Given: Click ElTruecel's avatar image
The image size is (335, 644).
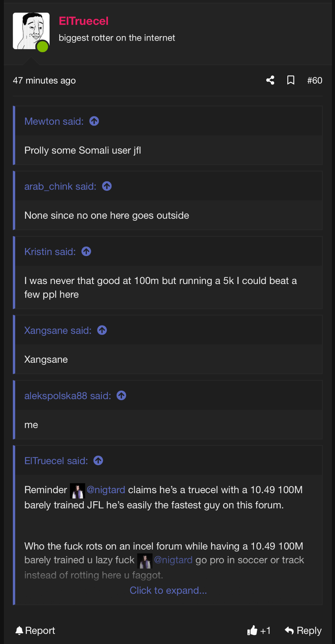Looking at the screenshot, I should coord(31,31).
